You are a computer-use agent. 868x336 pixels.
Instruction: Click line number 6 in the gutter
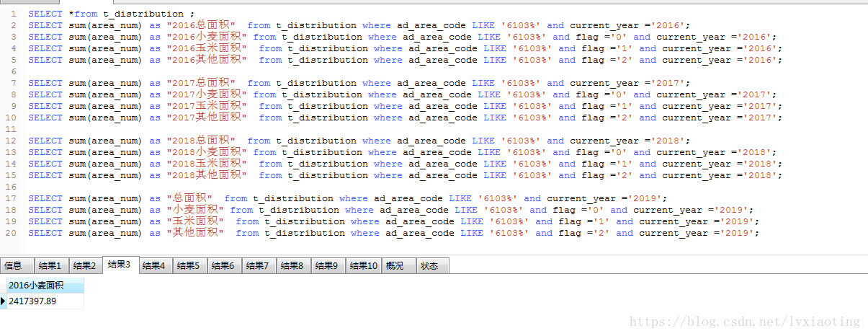[x=13, y=71]
